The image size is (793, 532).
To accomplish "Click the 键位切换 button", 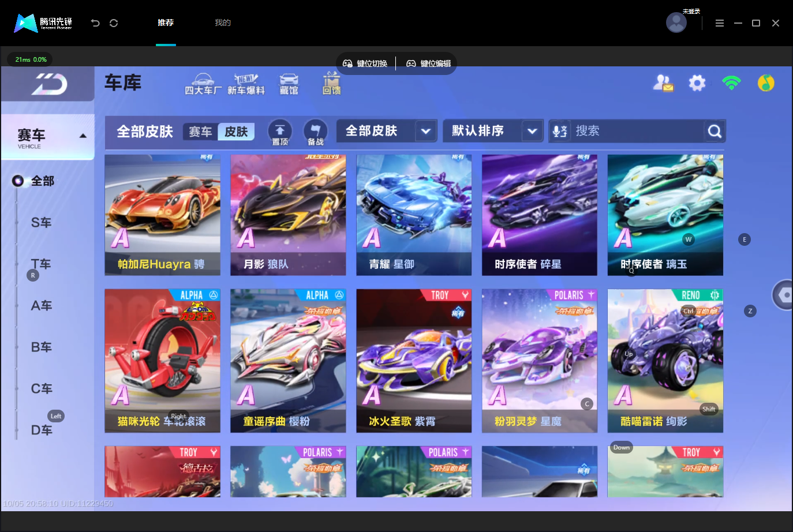I will click(365, 63).
